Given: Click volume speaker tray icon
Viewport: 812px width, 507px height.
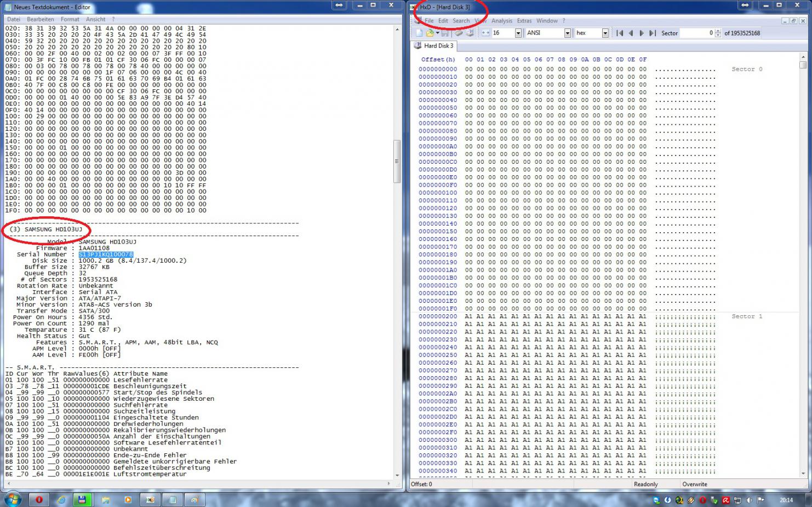Looking at the screenshot, I should click(x=749, y=500).
